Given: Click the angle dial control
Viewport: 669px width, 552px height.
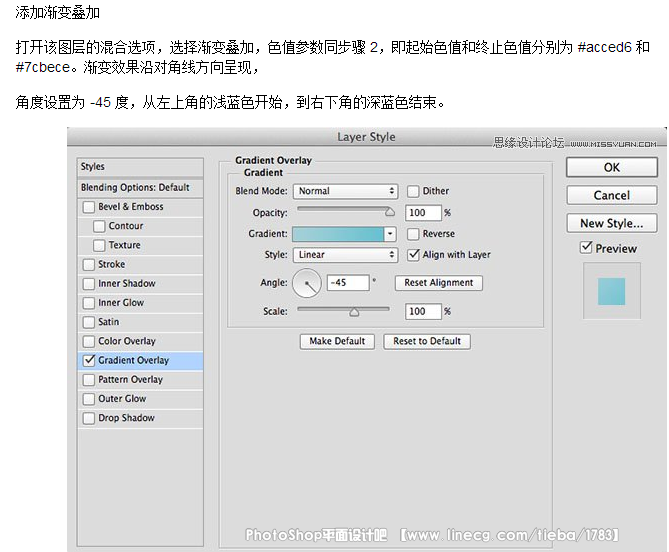Looking at the screenshot, I should (307, 284).
